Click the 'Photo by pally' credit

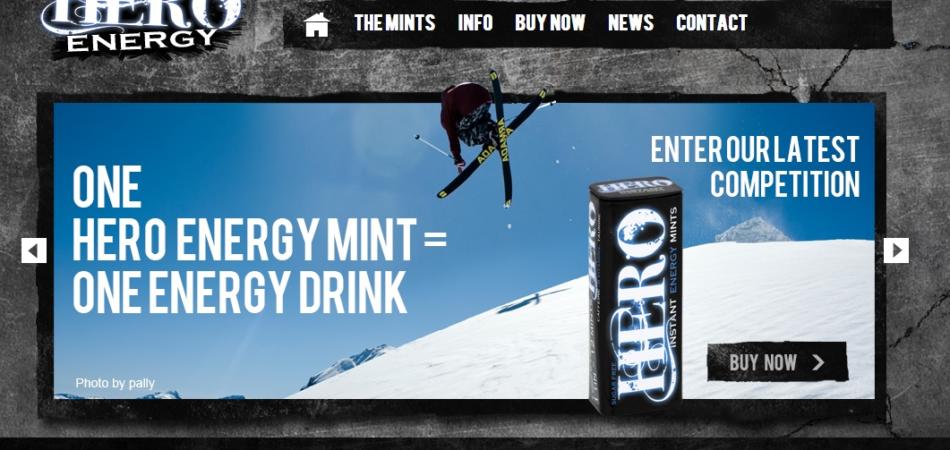tap(115, 383)
